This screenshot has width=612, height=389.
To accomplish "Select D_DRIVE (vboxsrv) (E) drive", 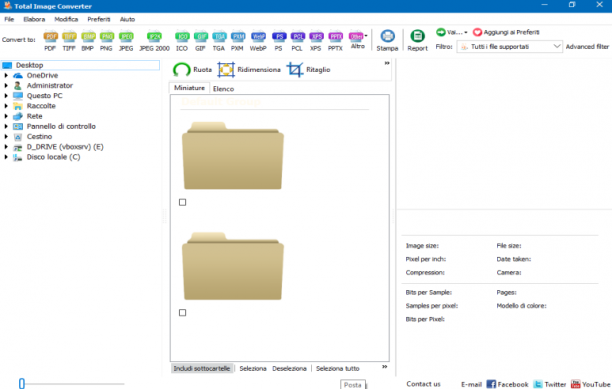I will tap(65, 147).
